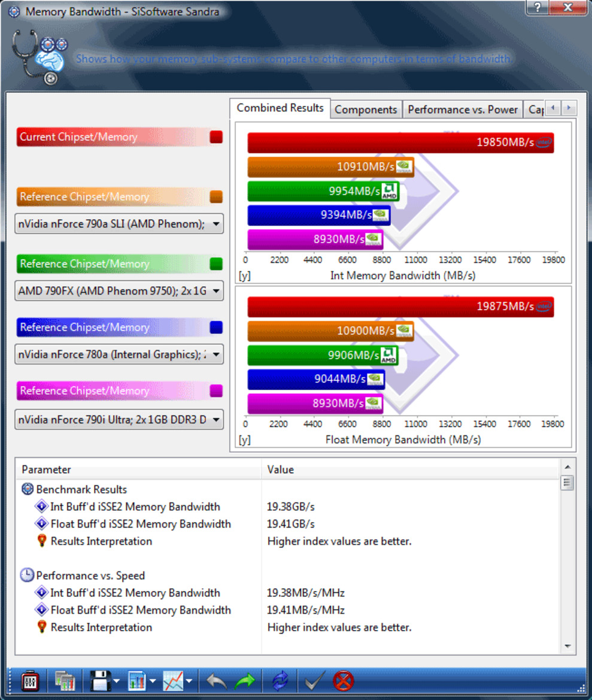Viewport: 592px width, 700px height.
Task: Switch to the Components tab
Action: 366,110
